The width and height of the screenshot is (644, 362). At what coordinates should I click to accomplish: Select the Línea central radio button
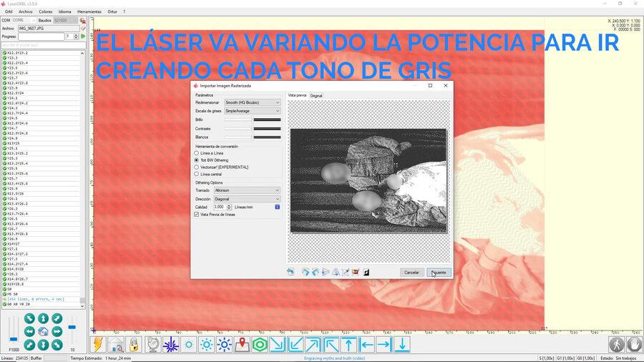click(196, 174)
